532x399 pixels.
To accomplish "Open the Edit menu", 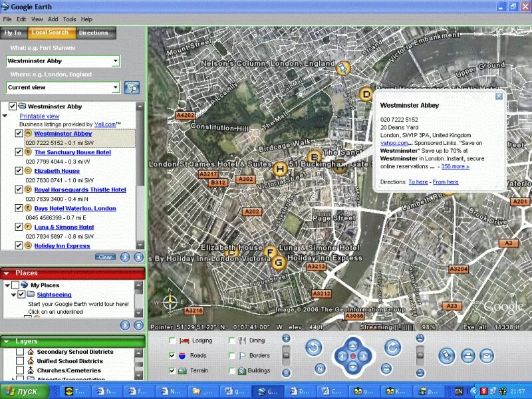I will pos(21,19).
